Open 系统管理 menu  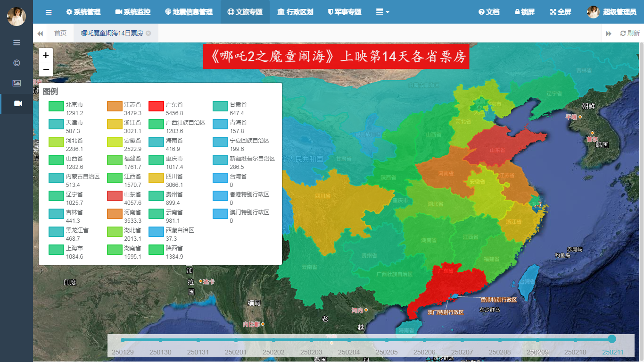point(84,12)
